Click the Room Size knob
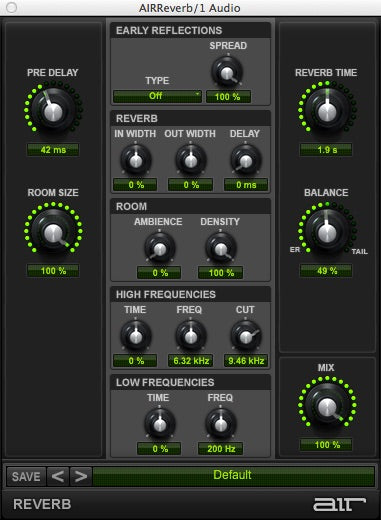Viewport: 381px width, 520px height. tap(53, 231)
